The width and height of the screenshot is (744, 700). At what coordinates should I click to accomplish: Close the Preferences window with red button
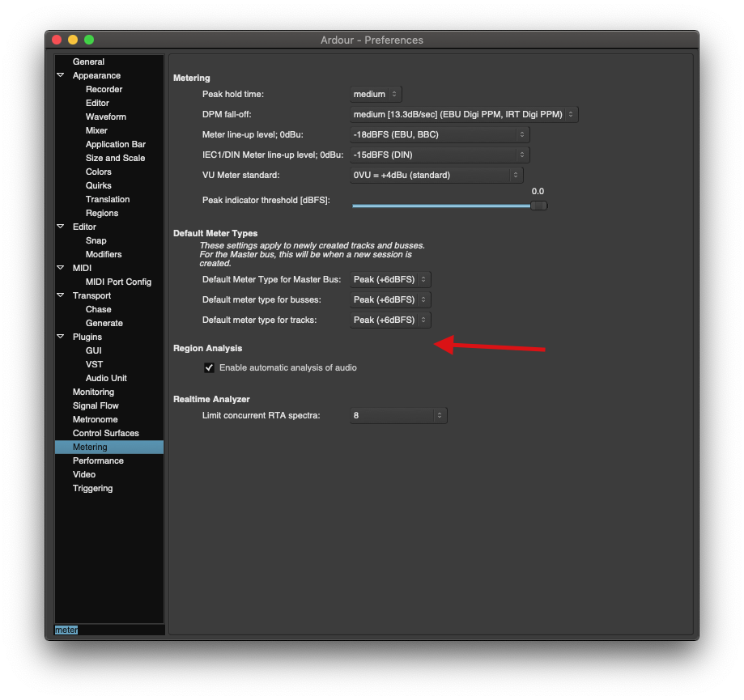pos(57,40)
